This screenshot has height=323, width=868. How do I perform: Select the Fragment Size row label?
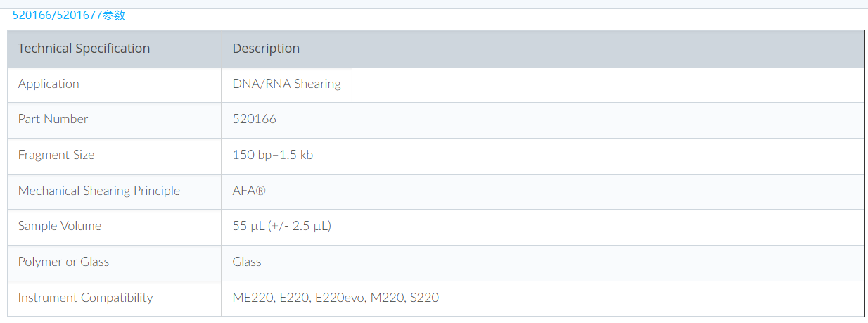tap(56, 155)
